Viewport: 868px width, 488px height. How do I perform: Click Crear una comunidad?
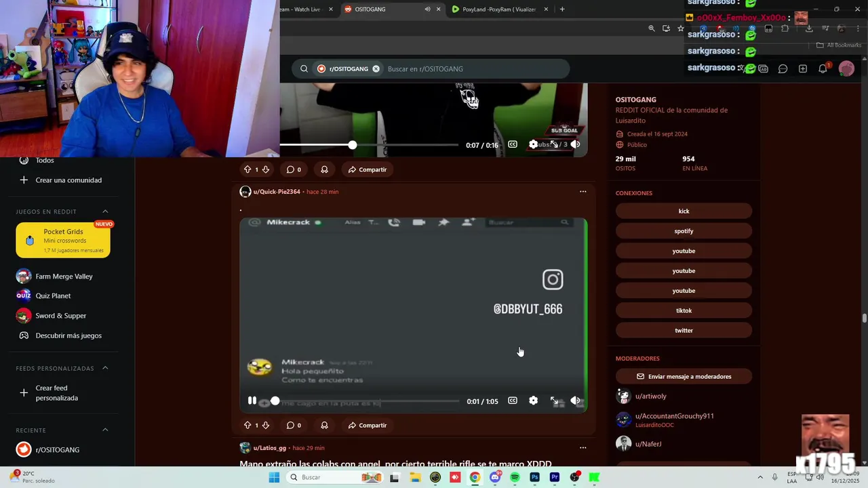click(x=62, y=180)
